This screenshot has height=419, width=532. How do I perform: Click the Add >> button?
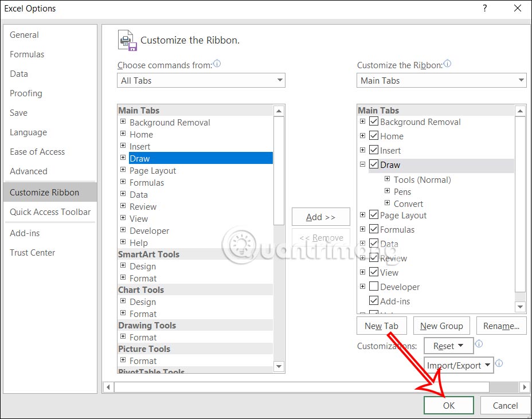[320, 217]
